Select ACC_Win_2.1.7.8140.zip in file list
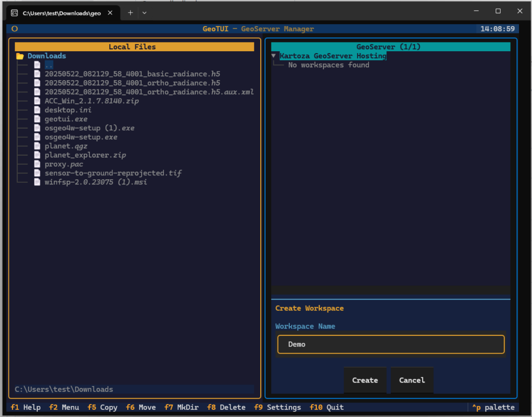 click(91, 101)
